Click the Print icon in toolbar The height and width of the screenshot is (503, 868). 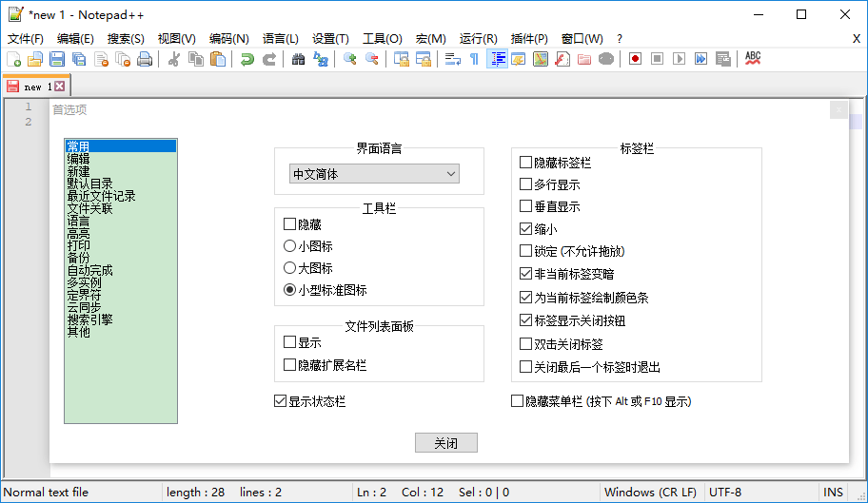(145, 59)
